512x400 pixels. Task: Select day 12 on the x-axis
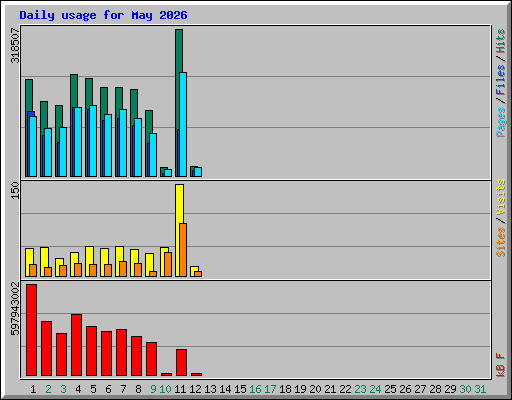195,389
